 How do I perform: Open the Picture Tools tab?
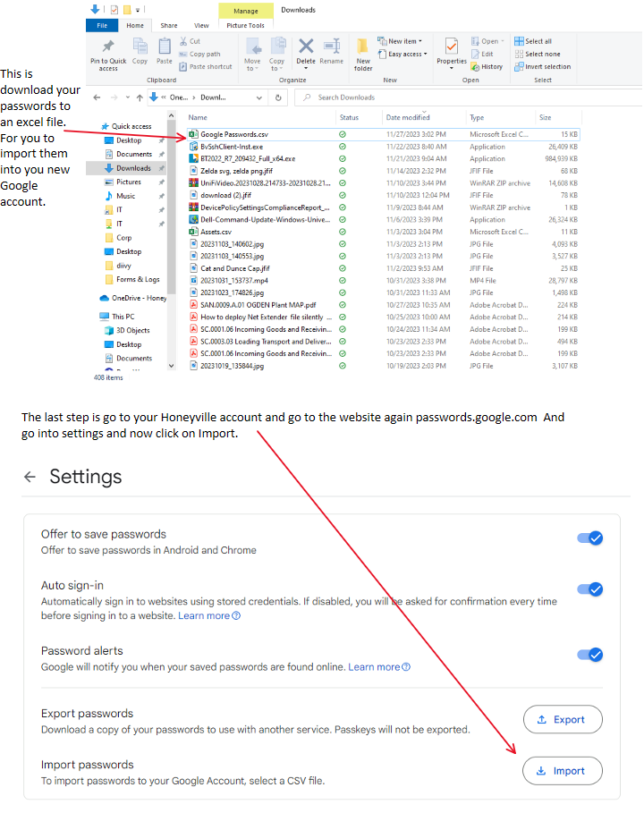pyautogui.click(x=245, y=25)
